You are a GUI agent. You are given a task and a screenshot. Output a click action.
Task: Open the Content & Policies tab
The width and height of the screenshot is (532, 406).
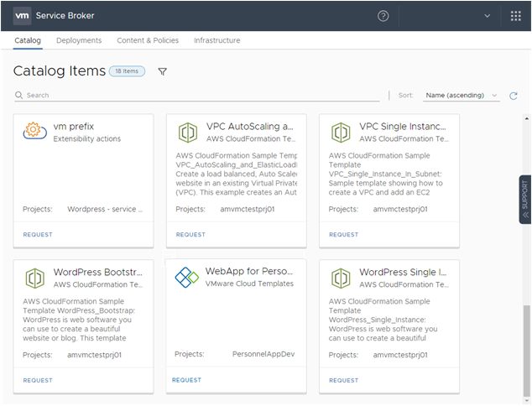[148, 40]
